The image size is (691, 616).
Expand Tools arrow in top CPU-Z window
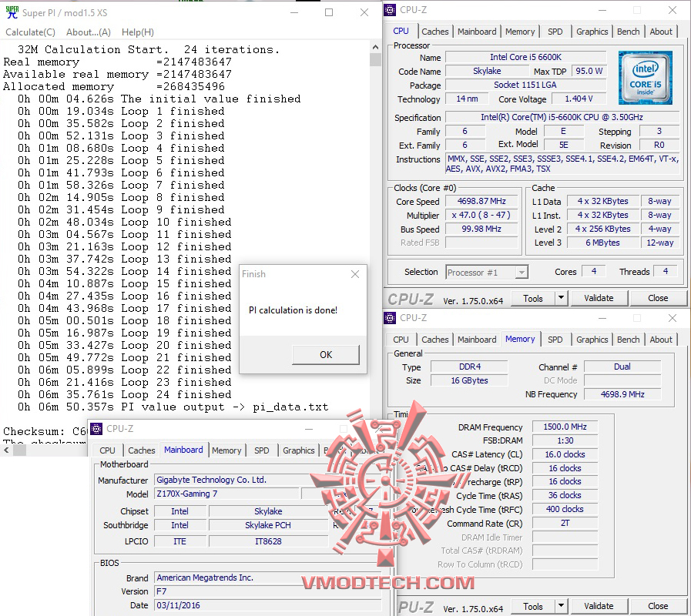(561, 298)
